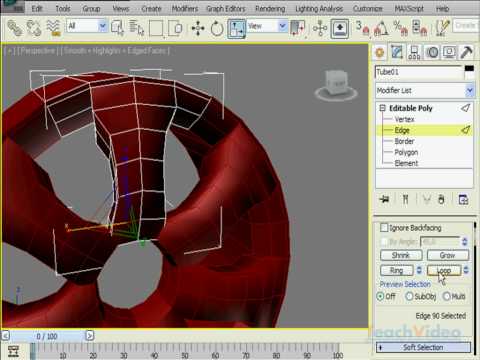
Task: Select the Select and Link tool
Action: point(15,28)
